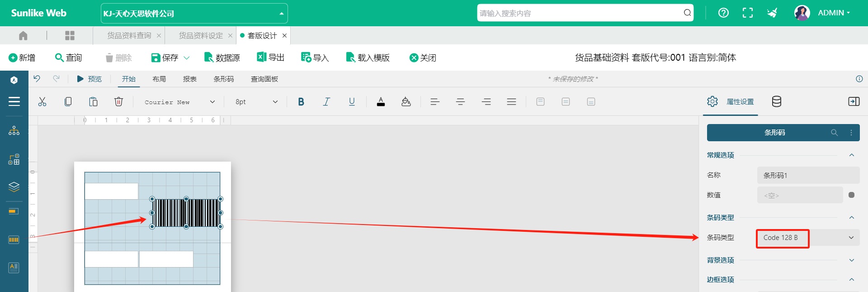The height and width of the screenshot is (292, 868).
Task: Click the 名称 field containing 条形码1
Action: coord(808,175)
